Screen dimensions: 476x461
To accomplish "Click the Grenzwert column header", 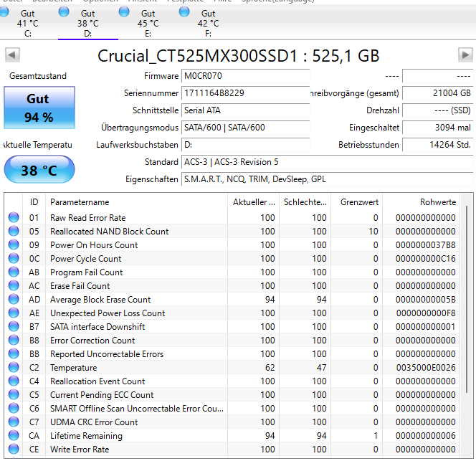I will 357,202.
